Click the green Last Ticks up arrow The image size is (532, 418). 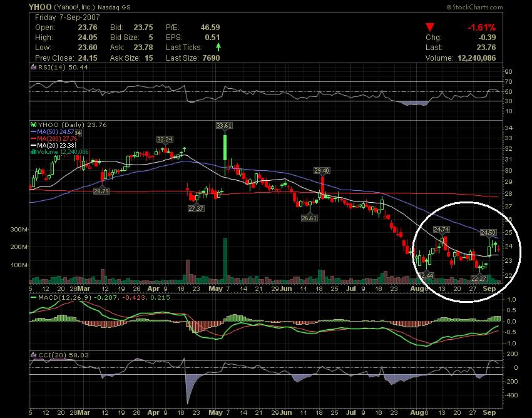(x=218, y=47)
